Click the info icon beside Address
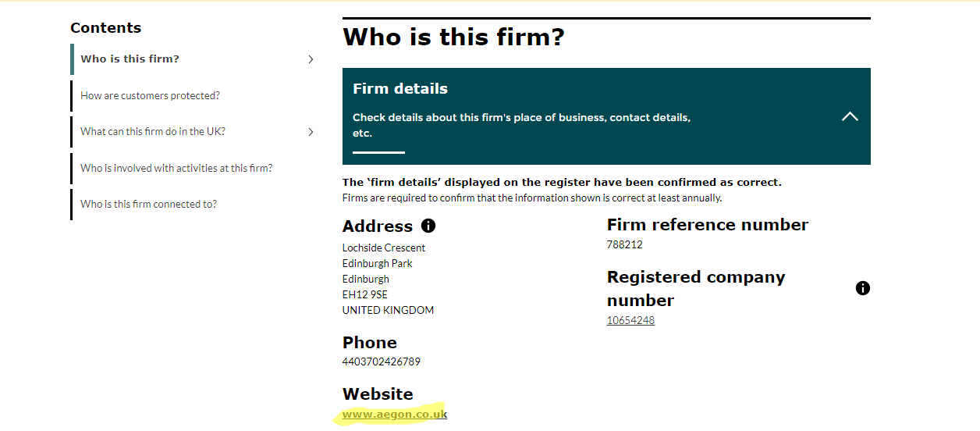 (x=428, y=226)
